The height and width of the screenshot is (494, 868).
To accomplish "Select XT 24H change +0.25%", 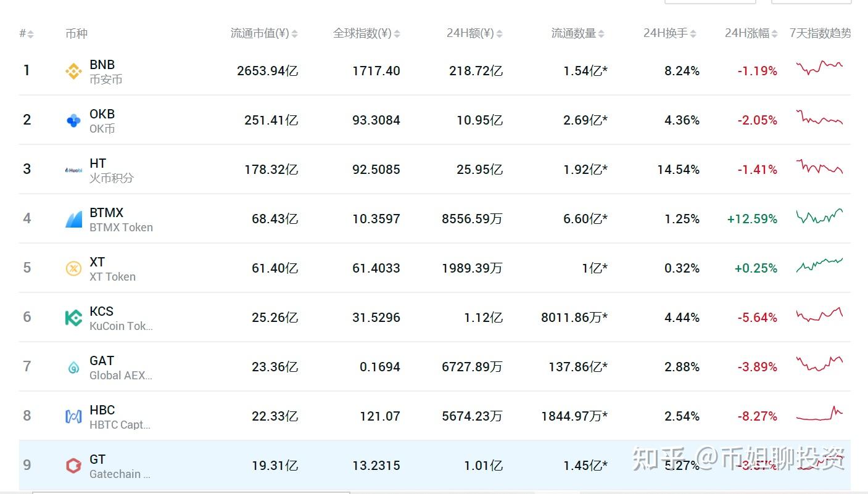I will (756, 268).
